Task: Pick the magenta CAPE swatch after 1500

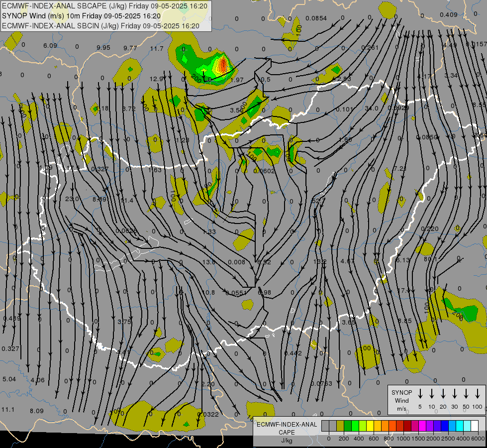Action: tap(422, 426)
